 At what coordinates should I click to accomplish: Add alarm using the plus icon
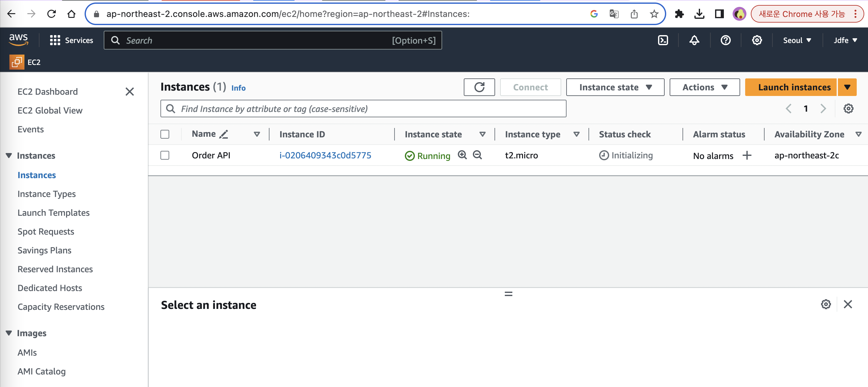[747, 156]
